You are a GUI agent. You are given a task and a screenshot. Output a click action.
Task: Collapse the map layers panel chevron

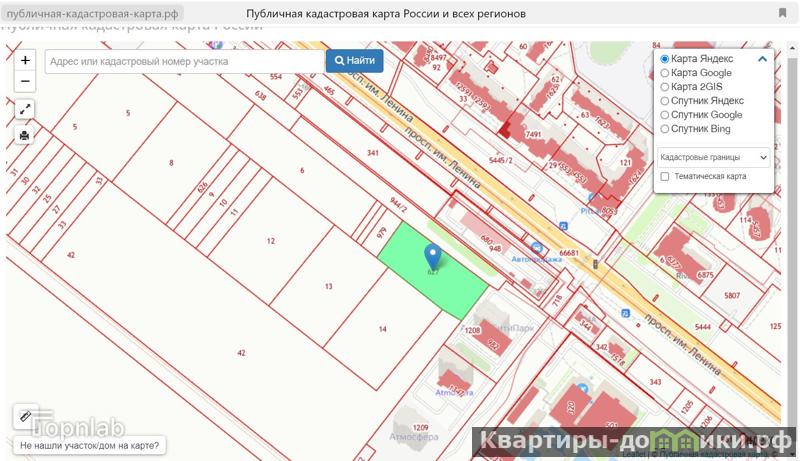762,59
